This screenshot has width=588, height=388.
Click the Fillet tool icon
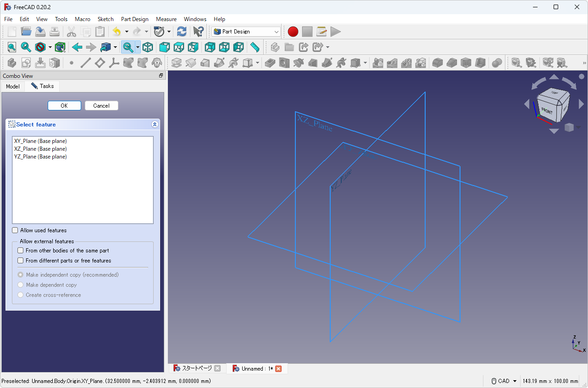(x=437, y=63)
